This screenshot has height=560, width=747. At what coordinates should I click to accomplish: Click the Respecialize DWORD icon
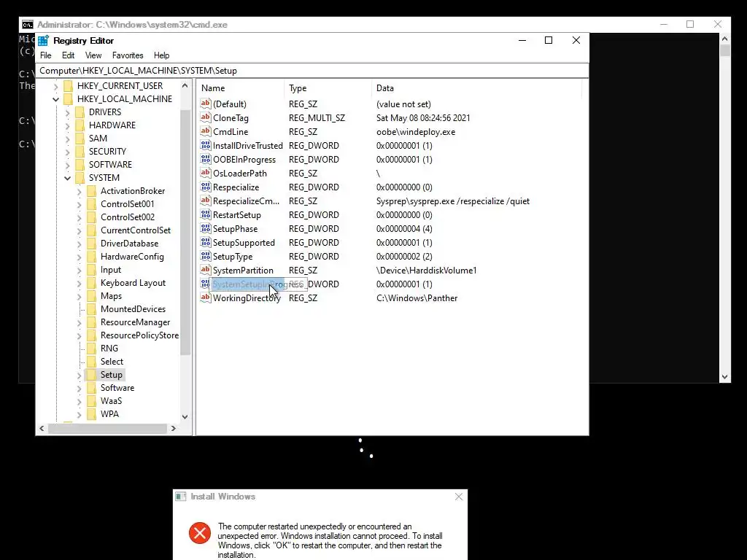[205, 187]
